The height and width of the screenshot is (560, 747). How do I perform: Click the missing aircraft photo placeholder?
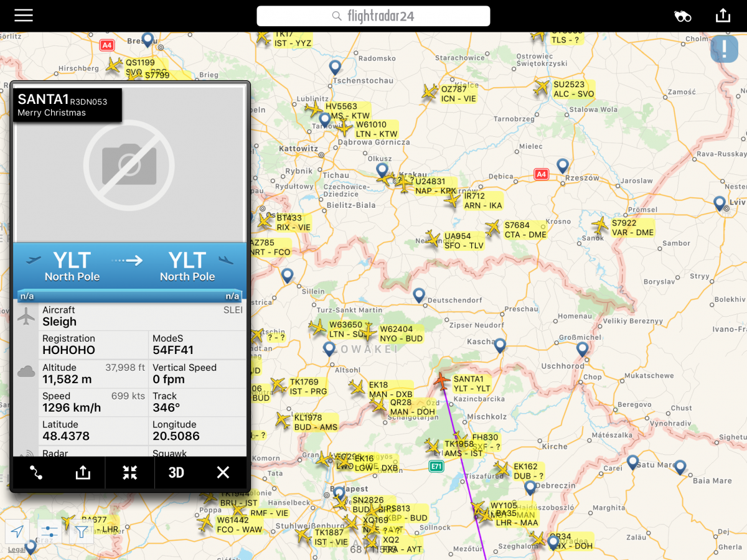click(129, 163)
